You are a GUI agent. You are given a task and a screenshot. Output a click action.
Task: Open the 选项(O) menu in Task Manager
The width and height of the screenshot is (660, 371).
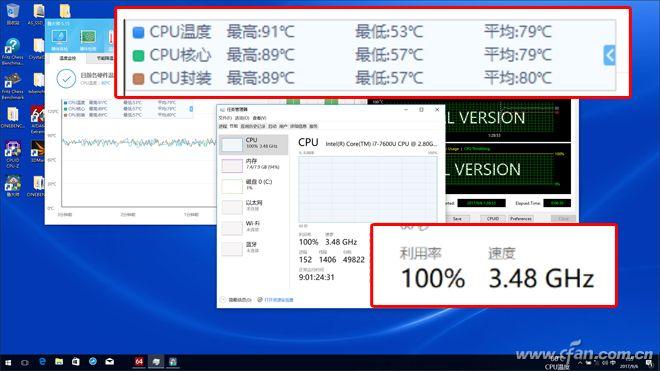pyautogui.click(x=242, y=118)
